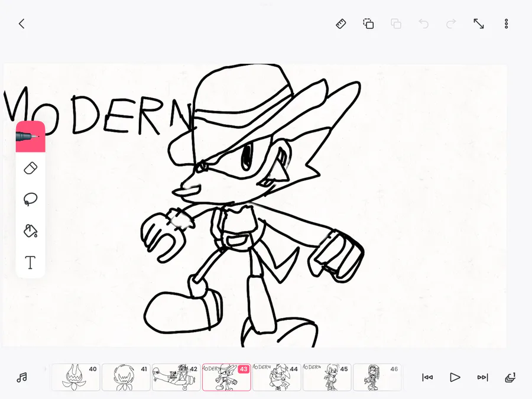Undo the last stroke
Image resolution: width=532 pixels, height=399 pixels.
(x=423, y=24)
